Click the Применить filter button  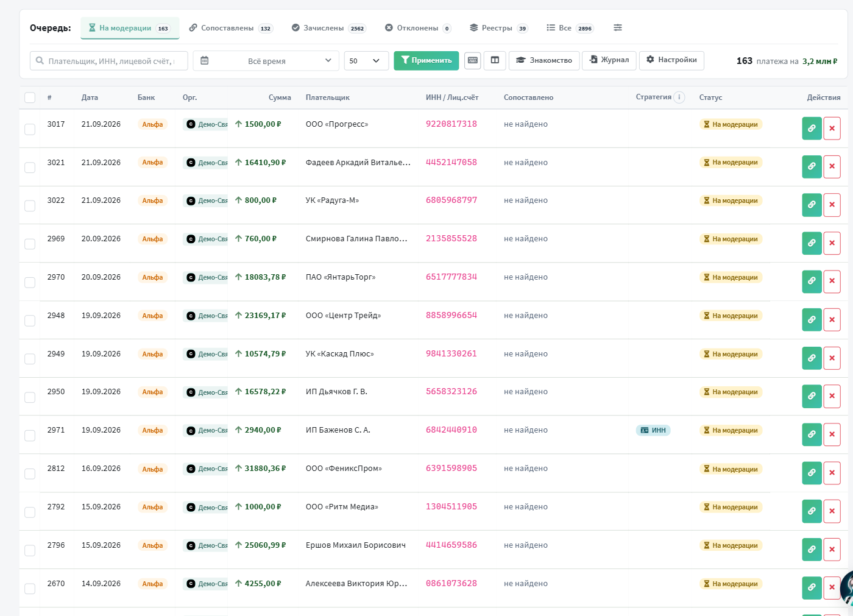click(x=426, y=60)
